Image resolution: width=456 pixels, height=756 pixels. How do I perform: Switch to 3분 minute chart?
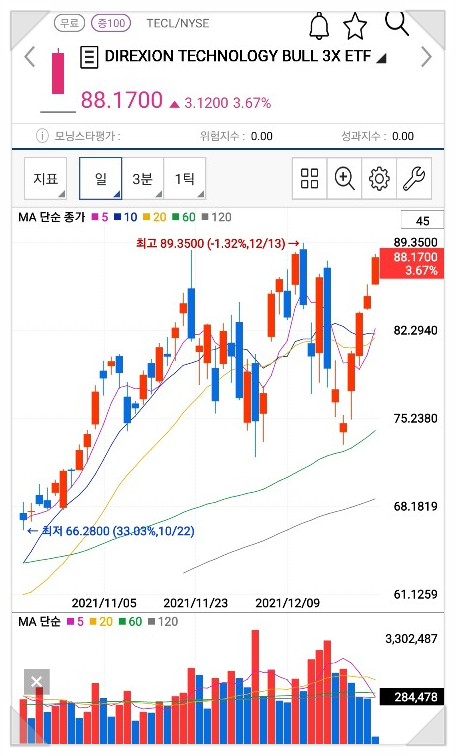click(143, 178)
